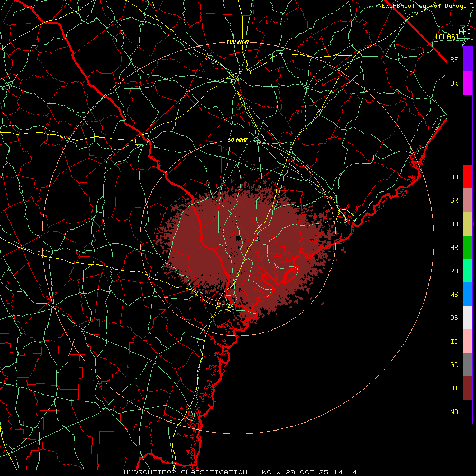Click the HR green legend swatch
This screenshot has height=476, width=476.
pos(467,248)
